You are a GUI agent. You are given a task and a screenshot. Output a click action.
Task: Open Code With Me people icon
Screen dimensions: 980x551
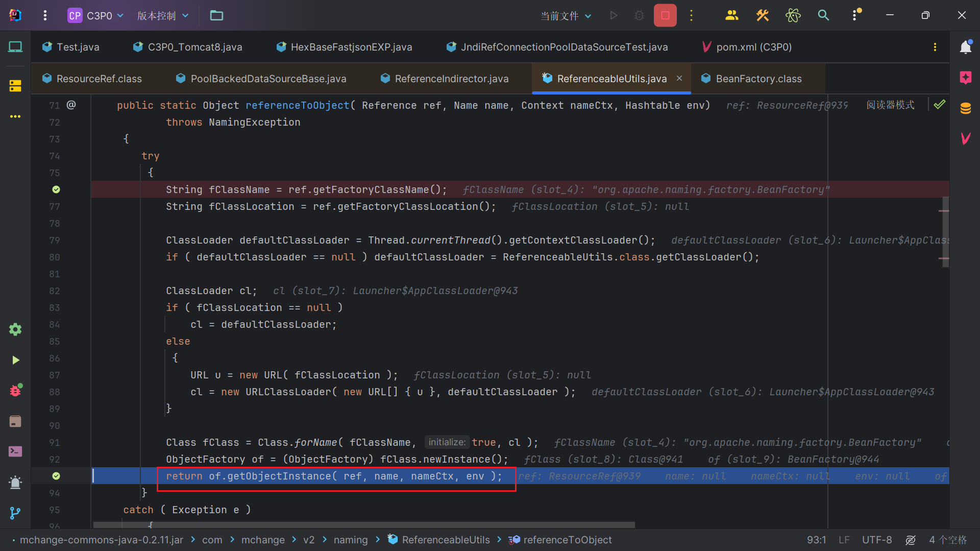click(x=732, y=15)
